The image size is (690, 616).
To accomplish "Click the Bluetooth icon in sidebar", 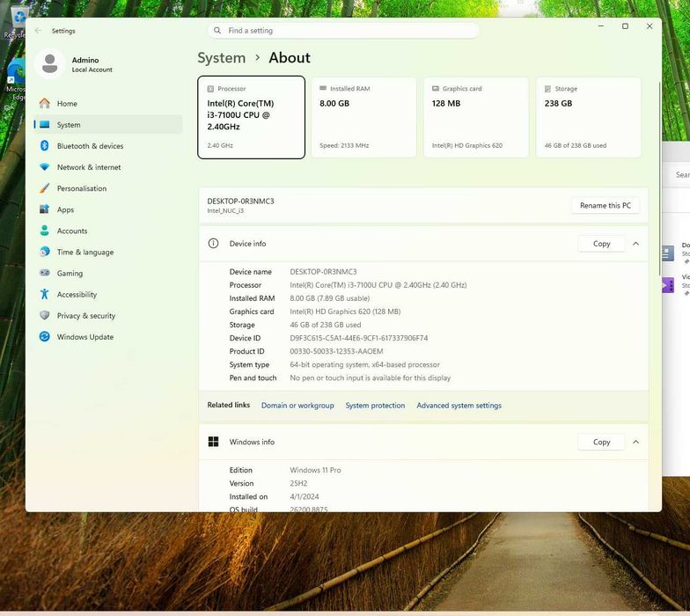I will (x=44, y=146).
